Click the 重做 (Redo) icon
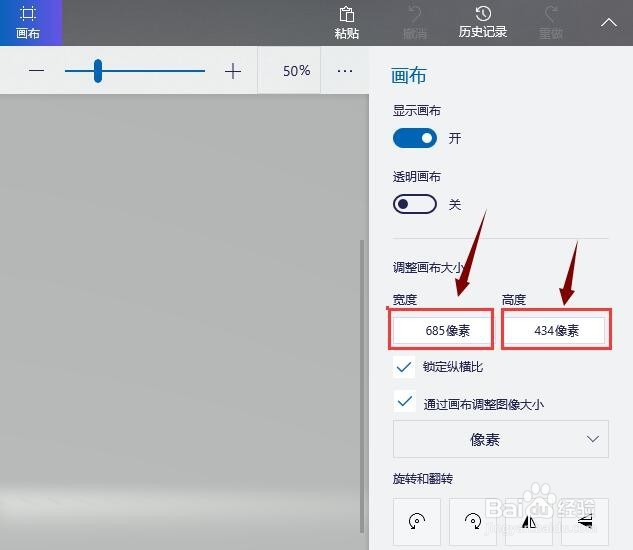Viewport: 633px width, 550px height. tap(551, 23)
